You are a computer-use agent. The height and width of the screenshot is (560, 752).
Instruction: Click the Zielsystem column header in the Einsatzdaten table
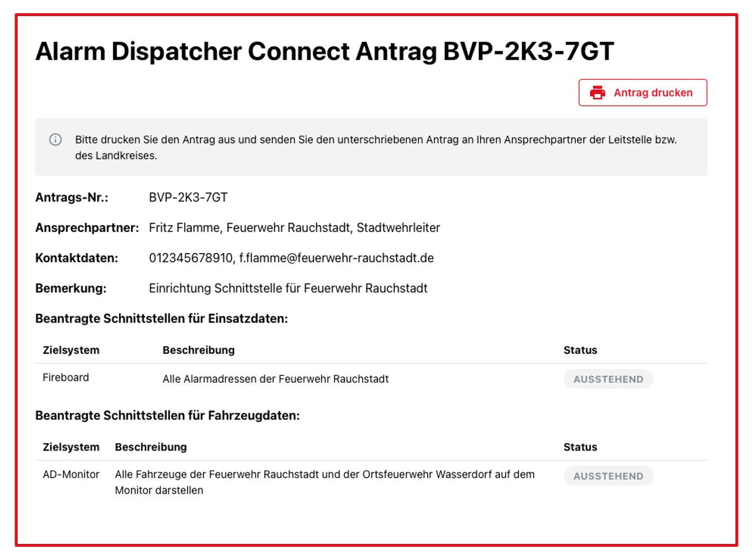point(71,350)
